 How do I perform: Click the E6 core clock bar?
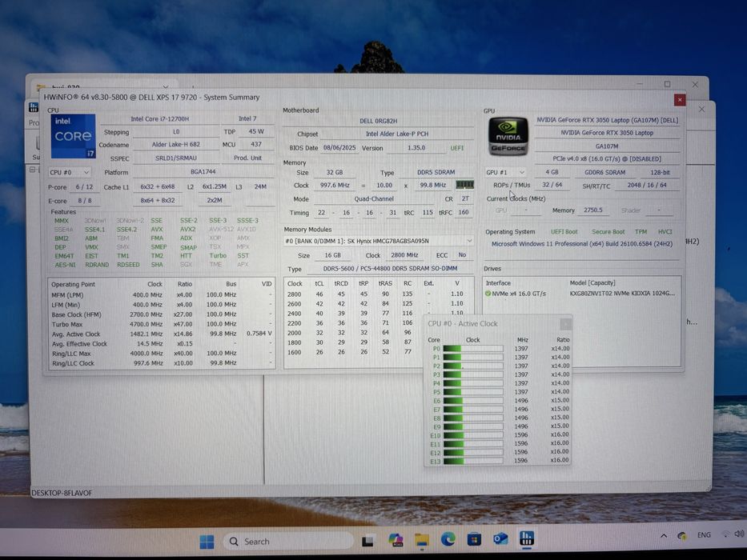(473, 401)
